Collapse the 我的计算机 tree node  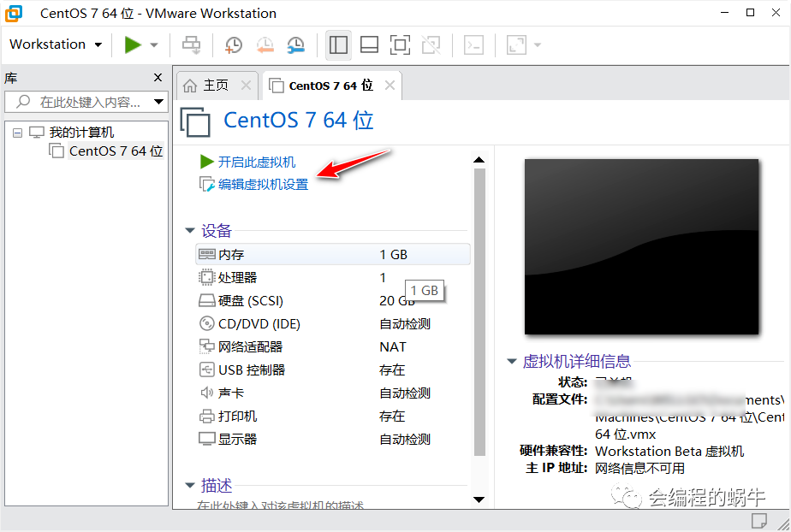pyautogui.click(x=18, y=133)
